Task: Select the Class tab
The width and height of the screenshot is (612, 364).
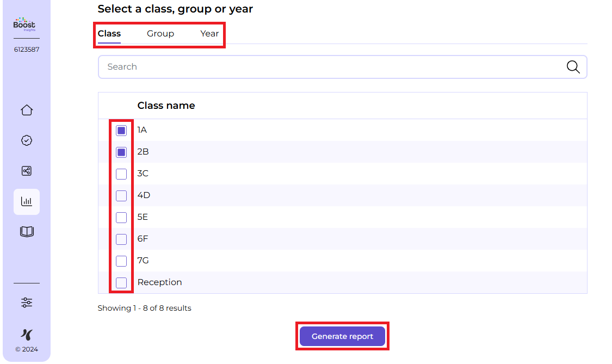Action: (109, 34)
